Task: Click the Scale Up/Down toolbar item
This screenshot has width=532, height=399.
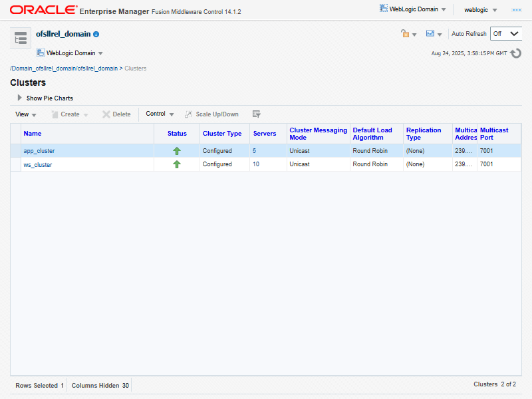Action: click(211, 114)
